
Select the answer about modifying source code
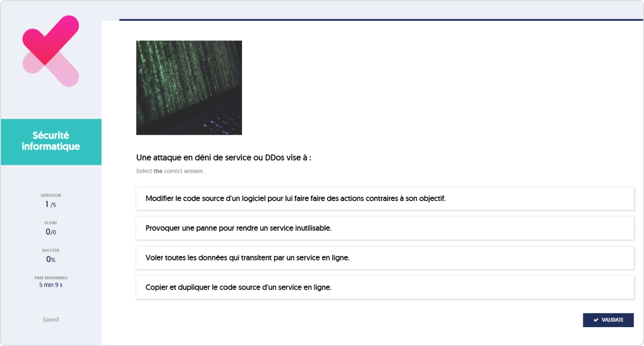pyautogui.click(x=385, y=198)
